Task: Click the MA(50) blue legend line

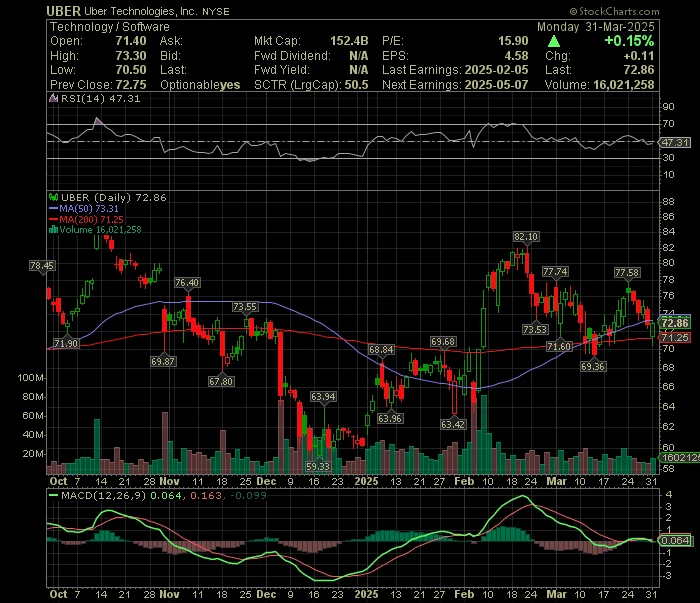Action: tap(54, 208)
